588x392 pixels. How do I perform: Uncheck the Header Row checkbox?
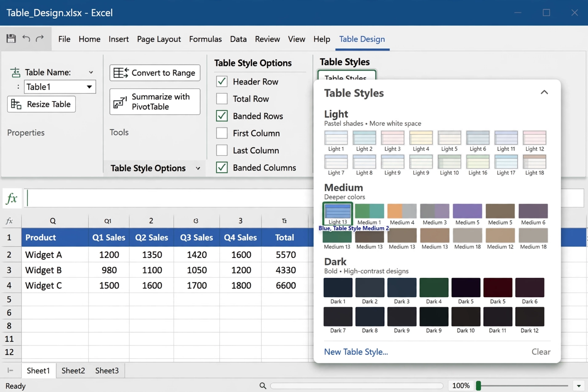222,82
